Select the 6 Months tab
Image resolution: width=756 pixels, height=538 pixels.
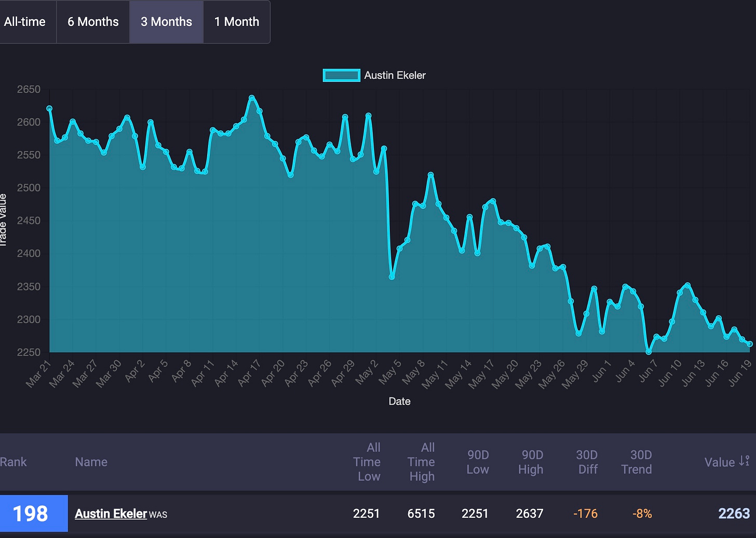93,22
